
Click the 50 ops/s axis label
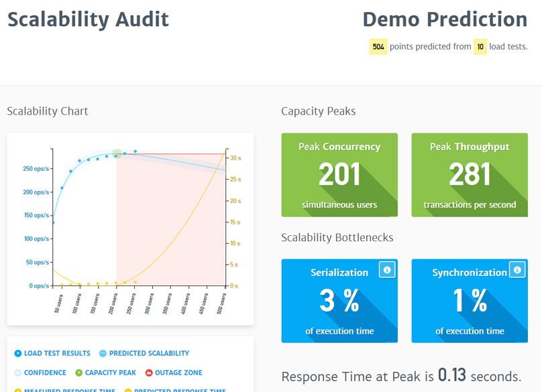38,262
